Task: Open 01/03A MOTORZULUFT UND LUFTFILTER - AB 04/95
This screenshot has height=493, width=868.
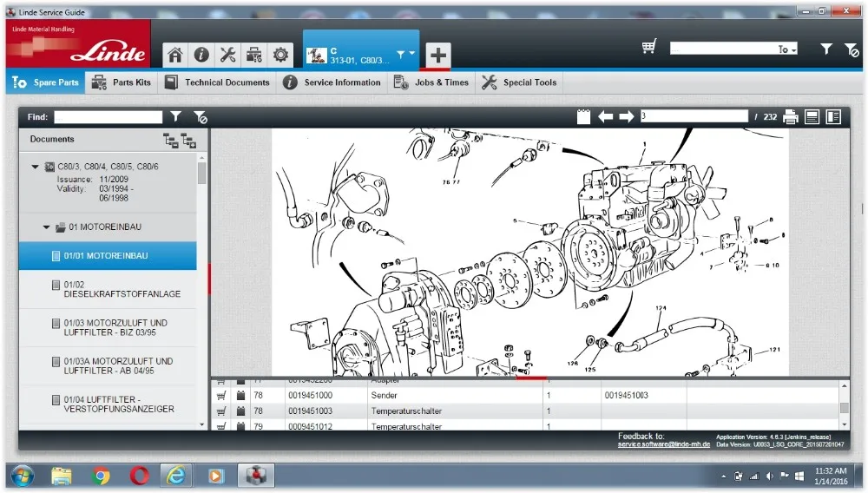Action: pyautogui.click(x=108, y=365)
